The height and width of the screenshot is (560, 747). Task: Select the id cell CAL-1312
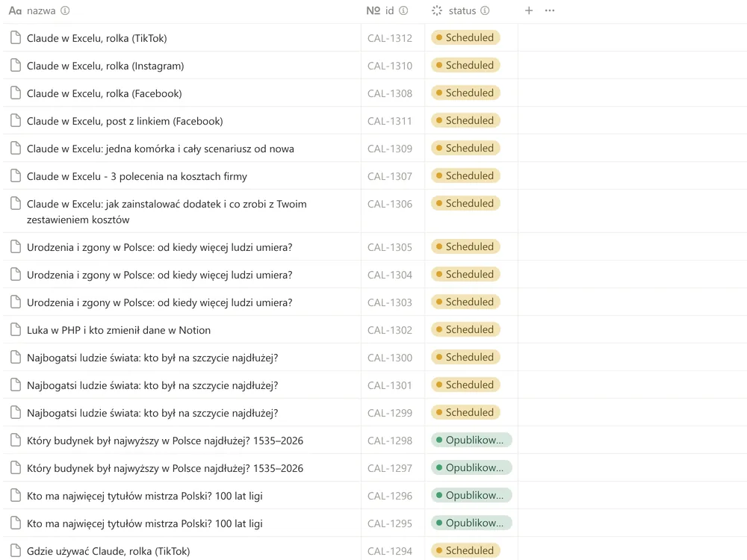390,38
